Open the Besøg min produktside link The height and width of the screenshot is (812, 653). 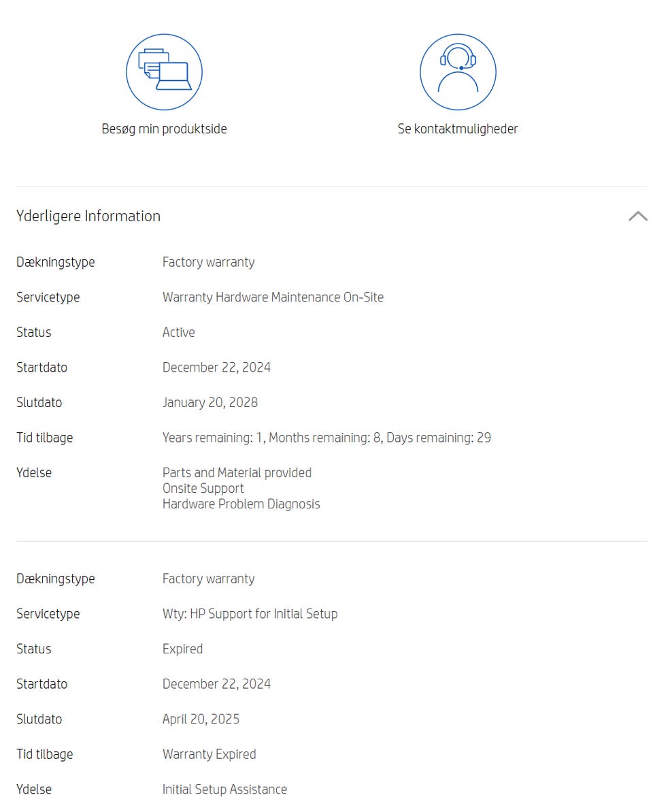pos(164,129)
